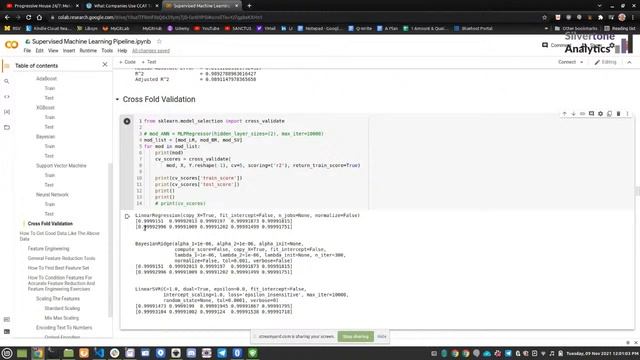640x360 pixels.
Task: Open a new browser tab
Action: 249,6
